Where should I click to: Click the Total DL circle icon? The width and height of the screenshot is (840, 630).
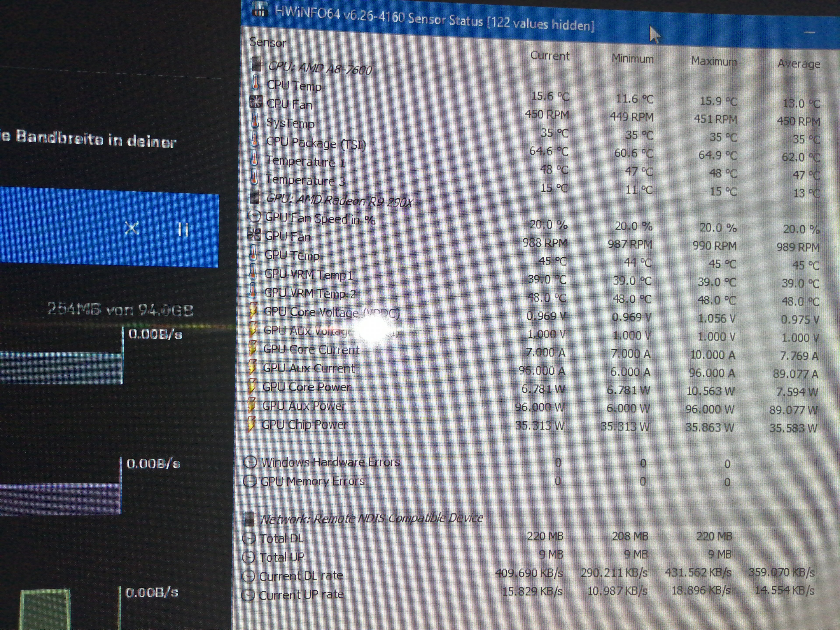coord(249,538)
